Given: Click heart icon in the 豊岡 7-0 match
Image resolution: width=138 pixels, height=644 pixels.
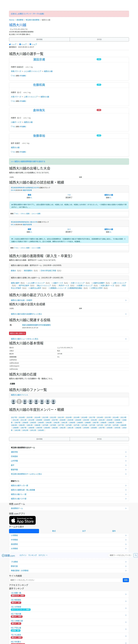Looking at the screenshot, I should 15,213.
